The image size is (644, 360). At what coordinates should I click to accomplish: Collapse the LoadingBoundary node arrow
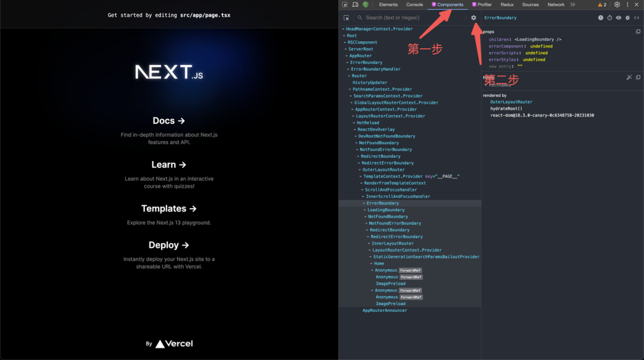(x=365, y=210)
